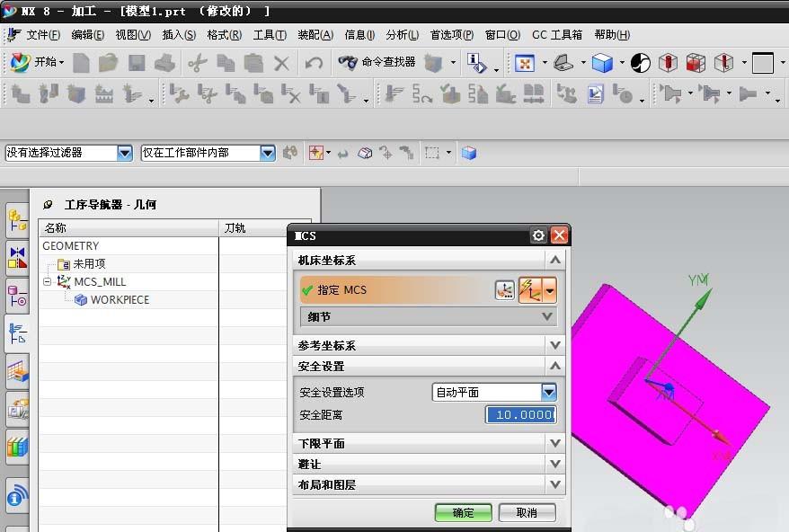Viewport: 789px width, 532px height.
Task: Click the Paste icon in the standard toolbar
Action: tap(254, 63)
